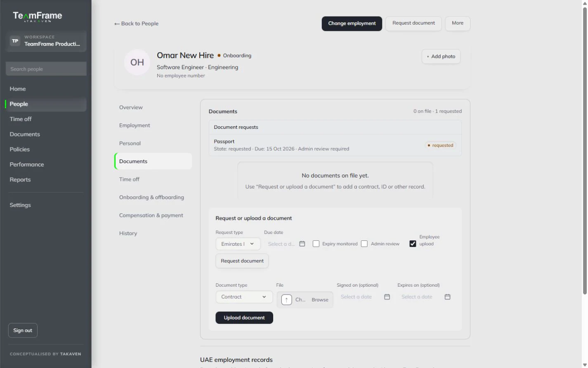Open the Request type dropdown
The height and width of the screenshot is (368, 588).
point(238,244)
